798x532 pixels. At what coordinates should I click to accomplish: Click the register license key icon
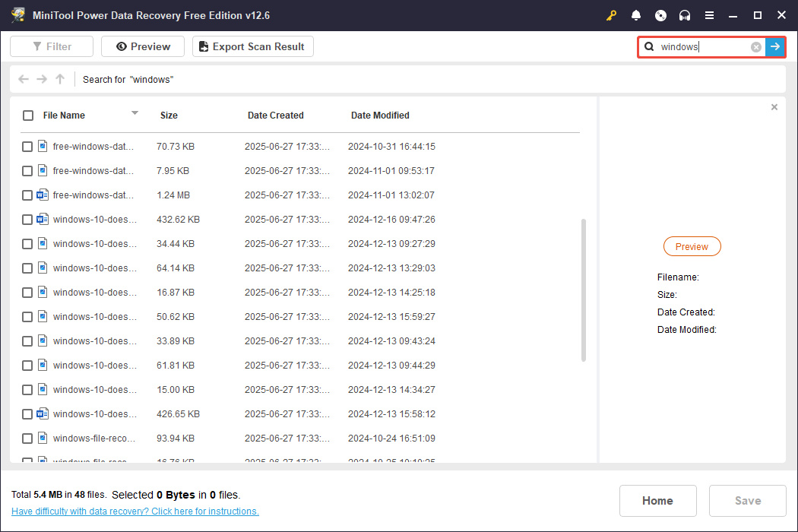coord(612,15)
